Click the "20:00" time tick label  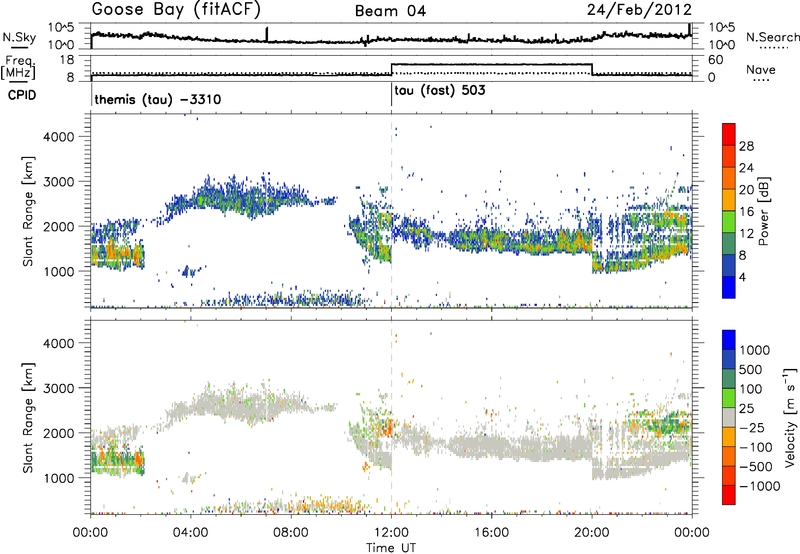point(592,533)
